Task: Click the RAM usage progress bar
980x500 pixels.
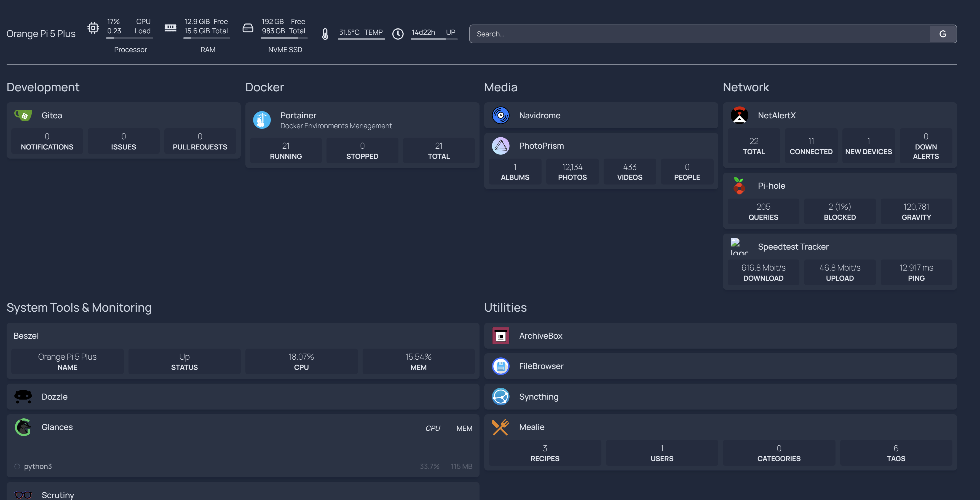Action: point(207,38)
